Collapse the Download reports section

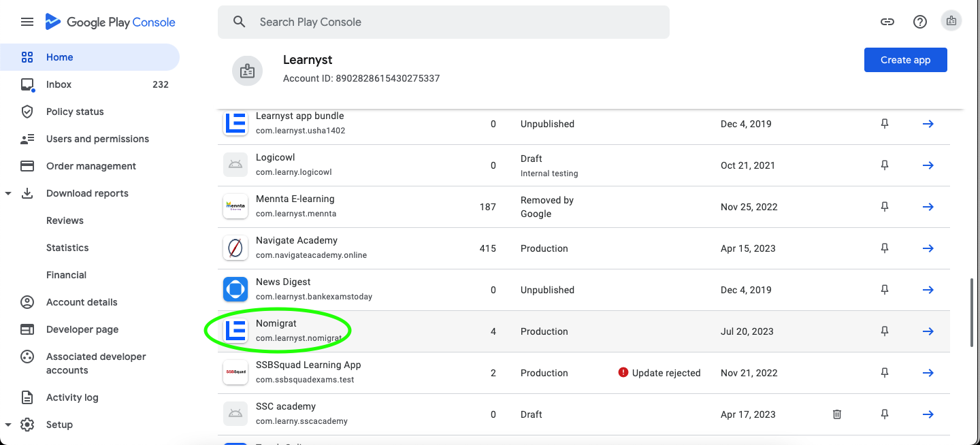click(8, 193)
